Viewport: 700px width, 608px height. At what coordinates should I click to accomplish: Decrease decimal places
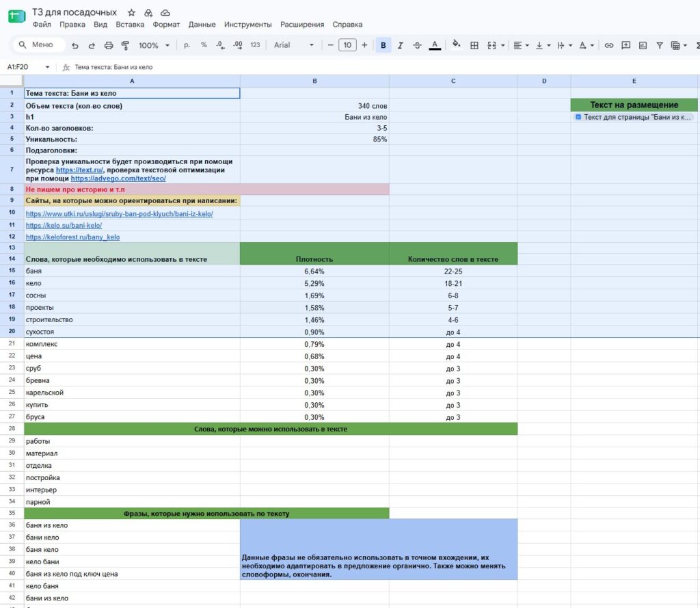[x=220, y=45]
